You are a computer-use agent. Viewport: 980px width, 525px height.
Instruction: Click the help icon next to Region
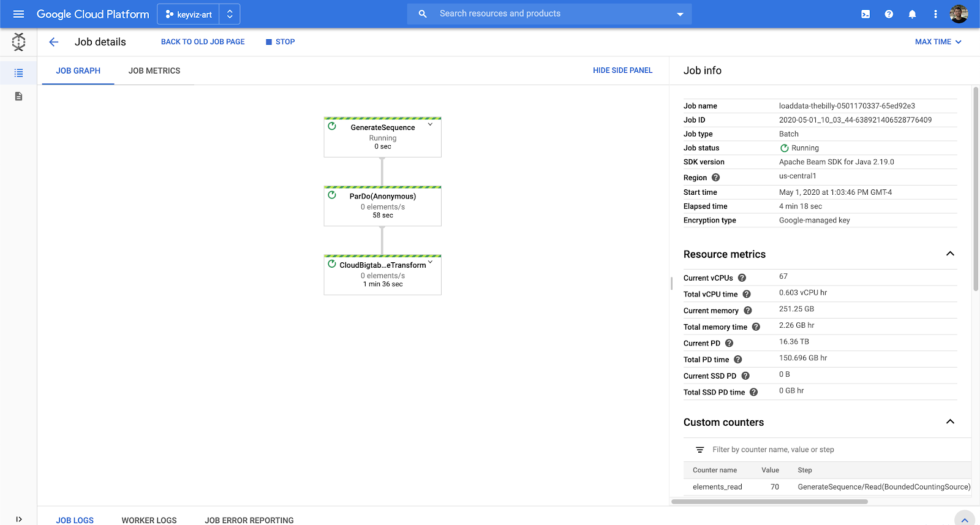coord(715,178)
